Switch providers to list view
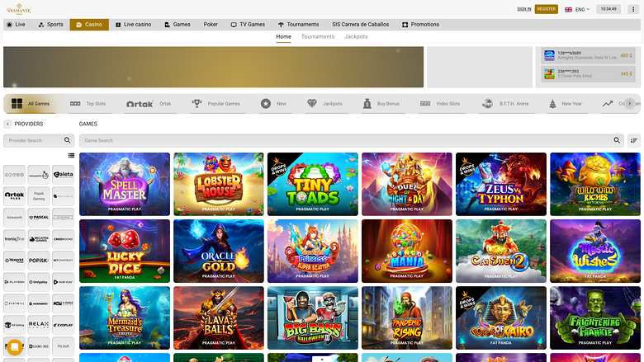This screenshot has height=362, width=644. point(71,155)
